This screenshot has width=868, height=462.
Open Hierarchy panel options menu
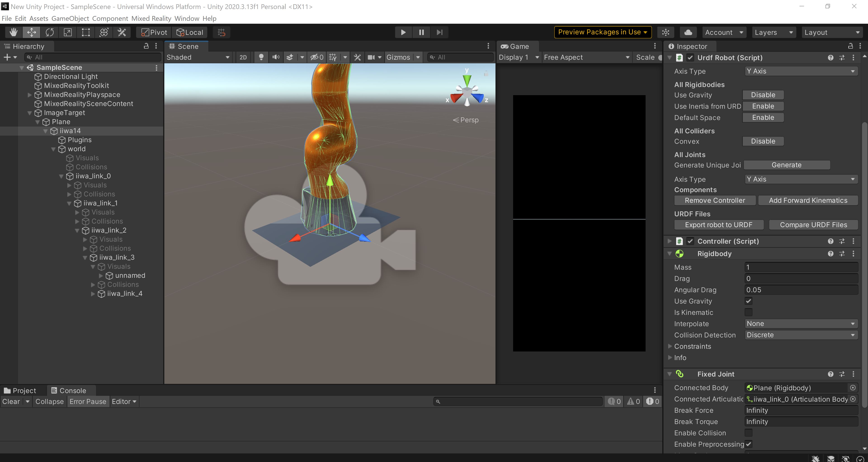coord(156,46)
